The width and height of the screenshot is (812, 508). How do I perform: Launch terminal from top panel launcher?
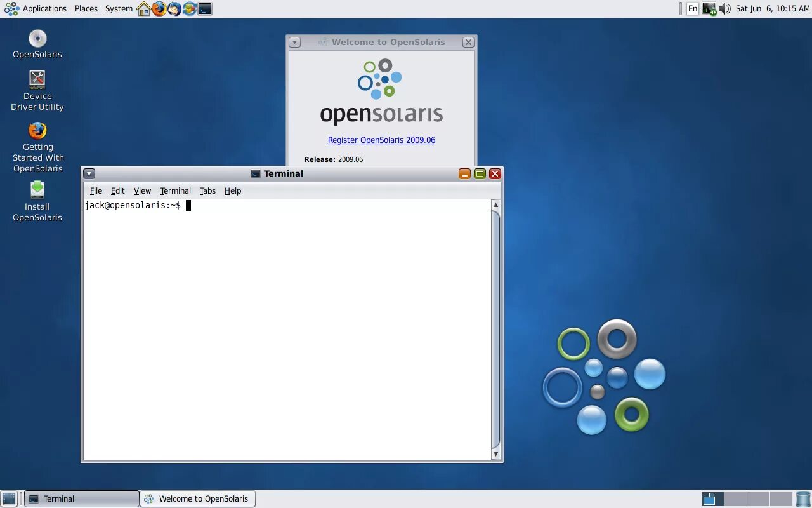coord(205,9)
